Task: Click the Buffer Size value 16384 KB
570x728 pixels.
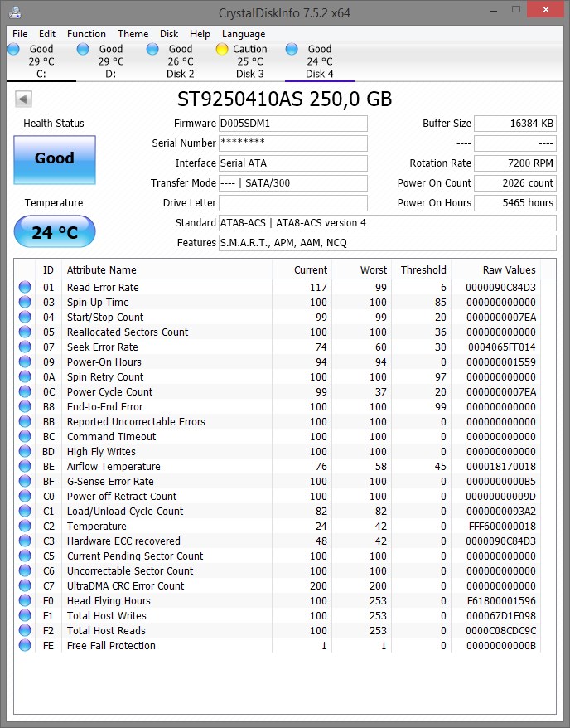Action: coord(514,124)
